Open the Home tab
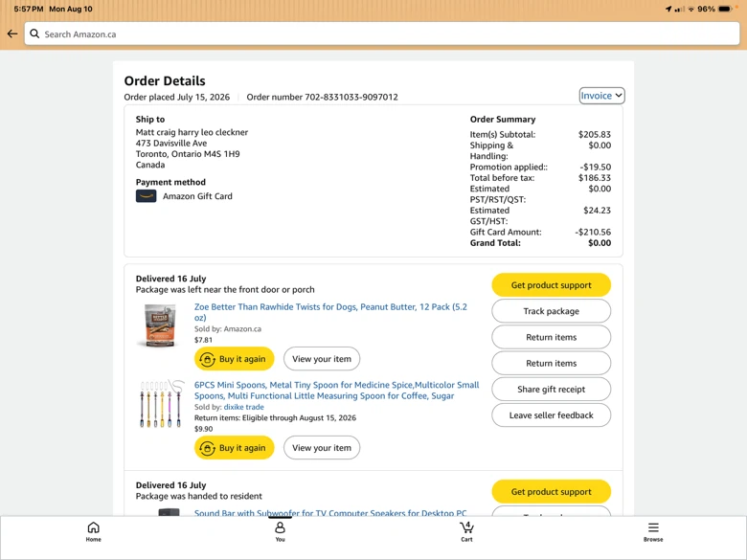 [x=94, y=532]
